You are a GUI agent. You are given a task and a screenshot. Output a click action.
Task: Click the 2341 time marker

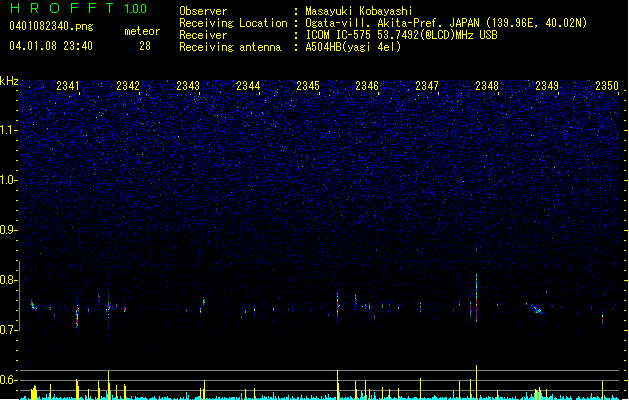click(x=68, y=85)
